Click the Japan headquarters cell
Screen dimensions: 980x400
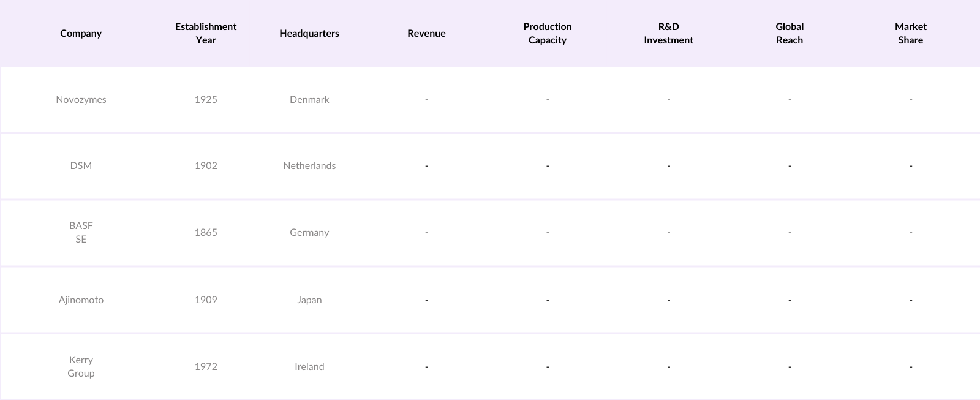coord(309,300)
